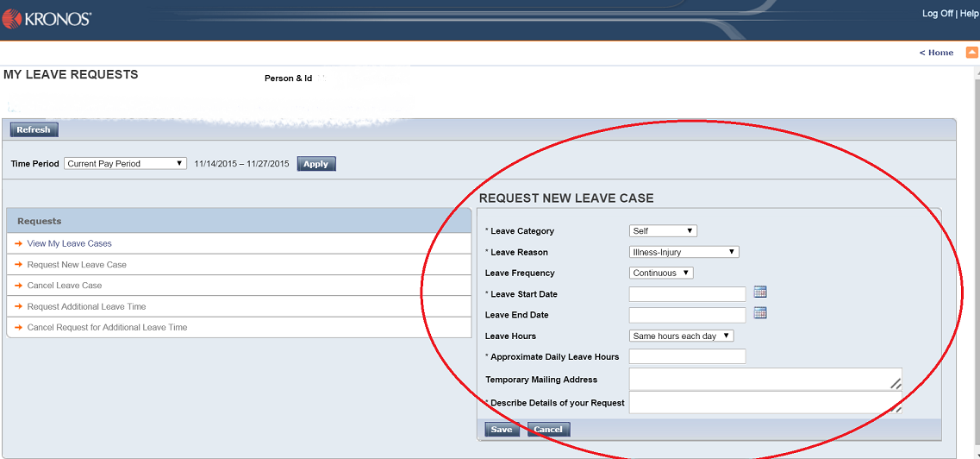This screenshot has width=980, height=459.
Task: Click the orange collapse arrow beside Home
Action: coord(972,53)
